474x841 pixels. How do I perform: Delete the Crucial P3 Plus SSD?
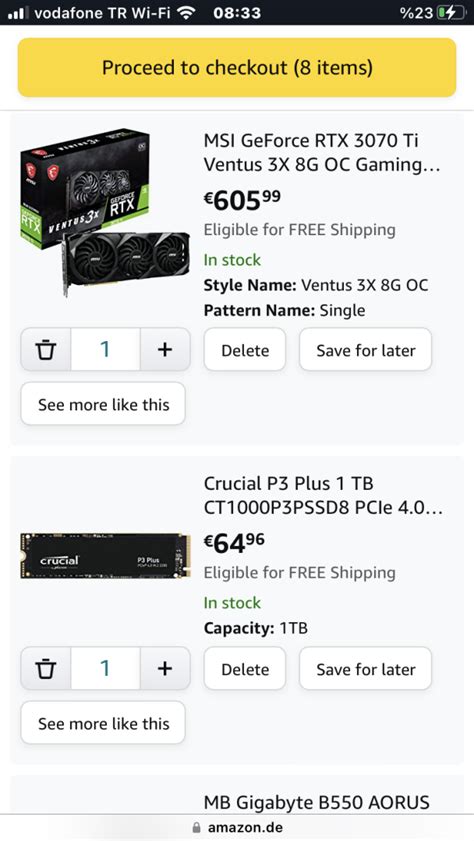(x=245, y=668)
